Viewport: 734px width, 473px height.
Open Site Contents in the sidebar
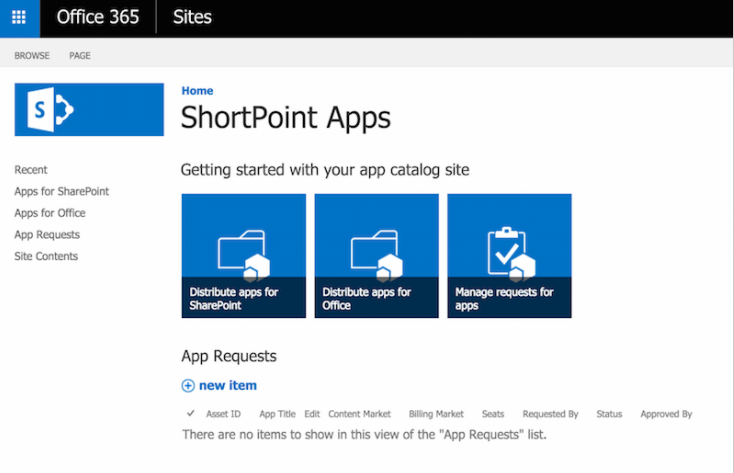pyautogui.click(x=46, y=256)
